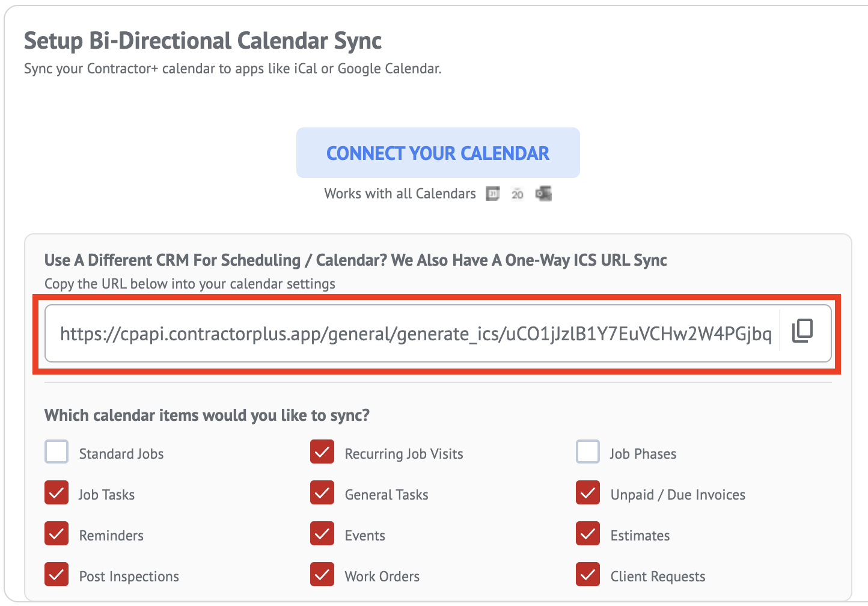The image size is (868, 606).
Task: Click the copy URL icon
Action: tap(802, 331)
